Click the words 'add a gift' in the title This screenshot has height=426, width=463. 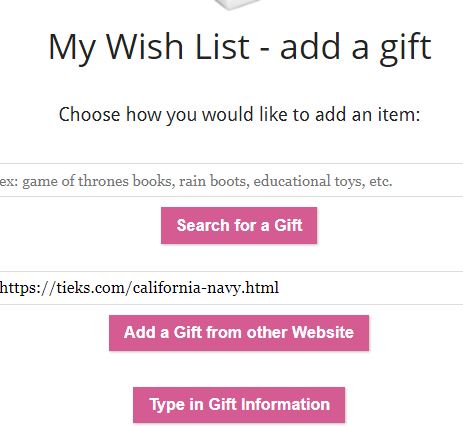coord(356,48)
